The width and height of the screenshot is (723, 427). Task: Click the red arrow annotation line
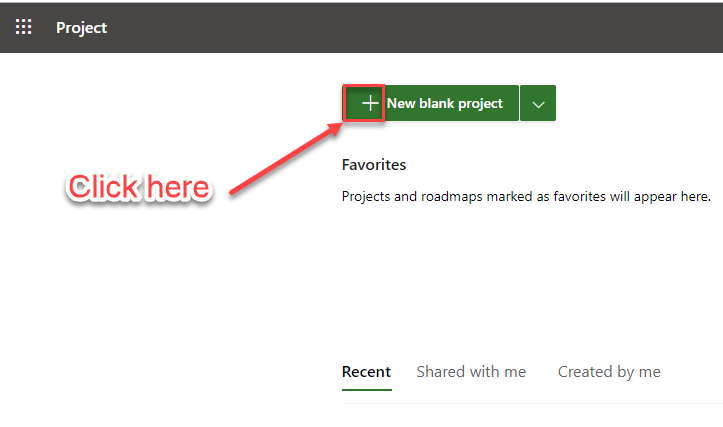(282, 156)
